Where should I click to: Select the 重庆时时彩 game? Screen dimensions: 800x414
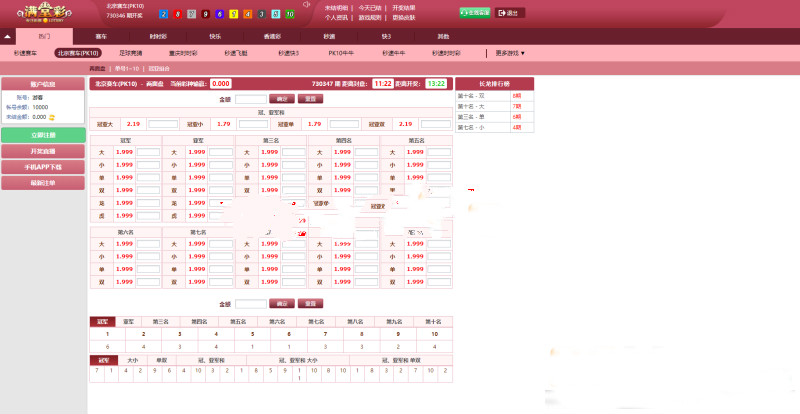pos(183,53)
